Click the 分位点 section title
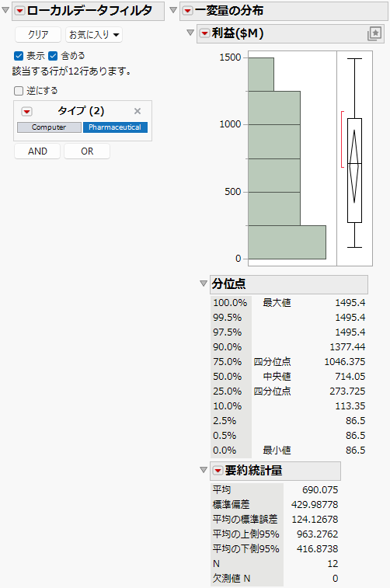Image resolution: width=390 pixels, height=588 pixels. tap(228, 284)
